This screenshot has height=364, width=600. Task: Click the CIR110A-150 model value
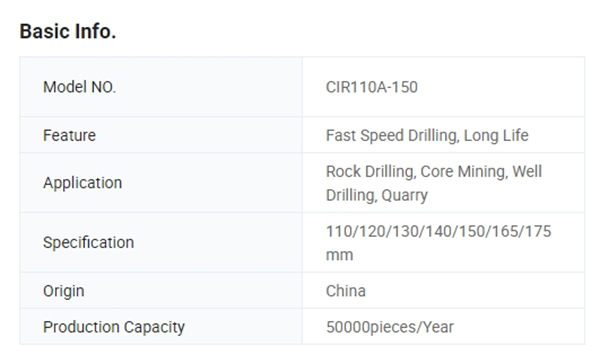click(x=372, y=87)
